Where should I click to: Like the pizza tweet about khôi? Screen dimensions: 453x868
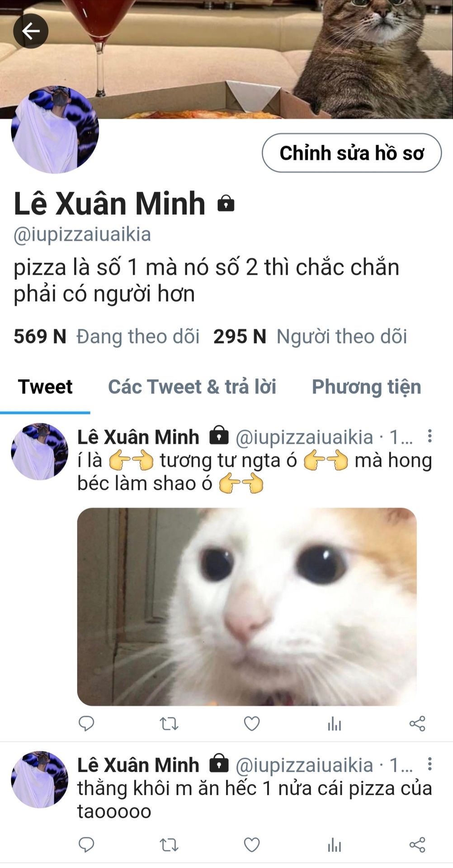[252, 844]
